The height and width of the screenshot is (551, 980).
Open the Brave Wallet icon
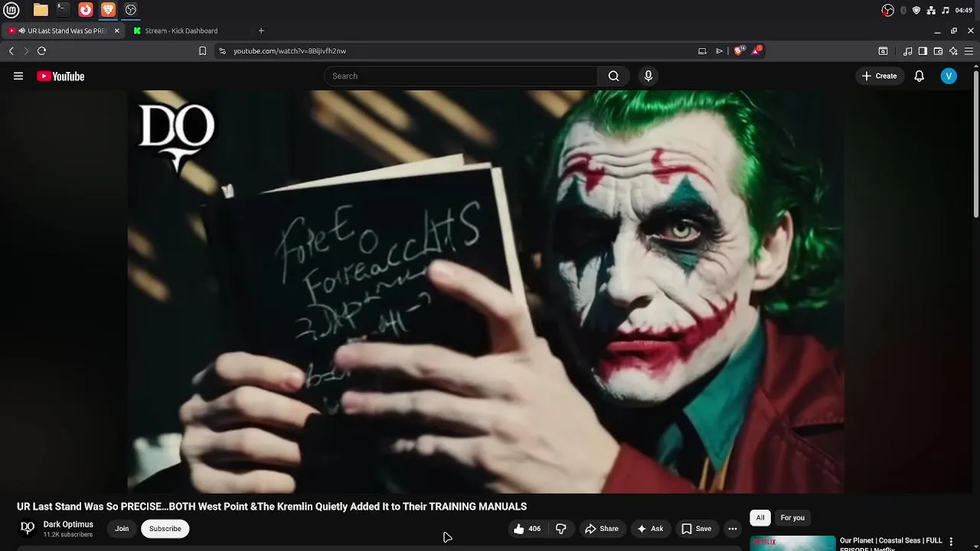tap(938, 51)
